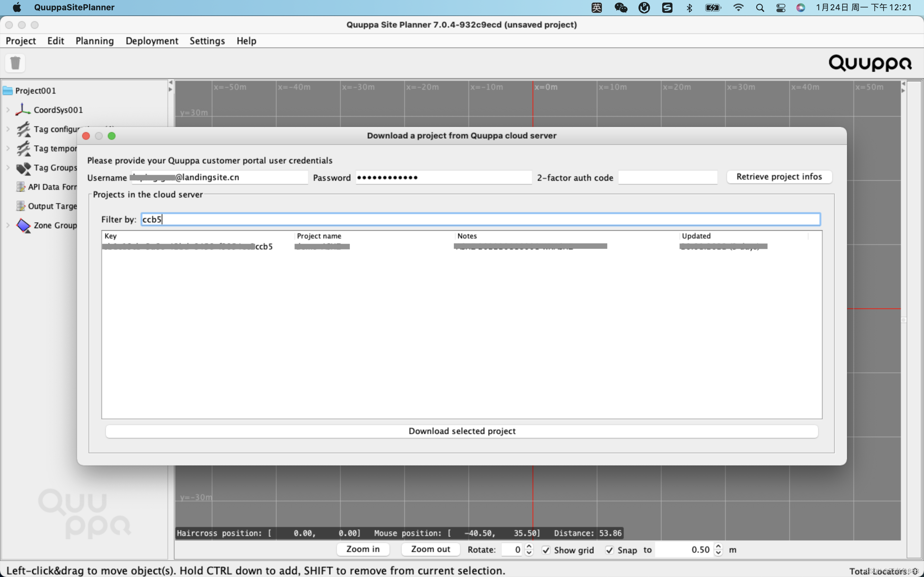
Task: Expand the Tag Groups tree node
Action: pos(8,168)
